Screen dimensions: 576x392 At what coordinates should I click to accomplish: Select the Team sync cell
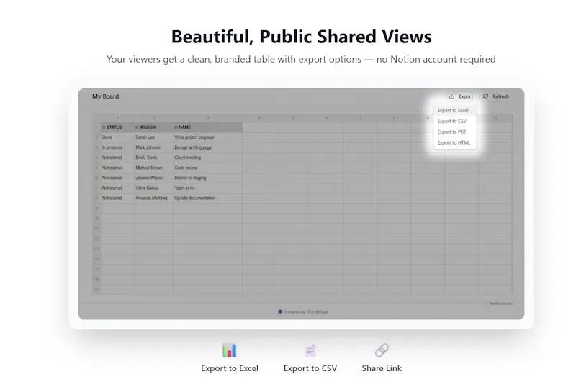(207, 188)
